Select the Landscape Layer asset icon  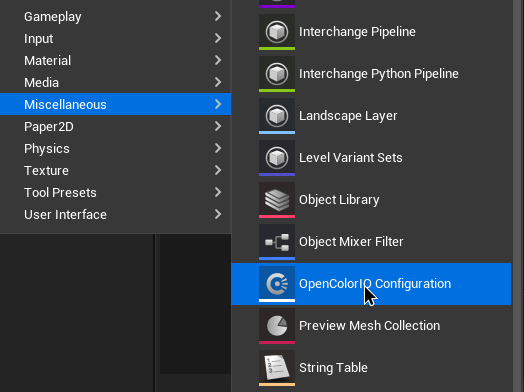(277, 116)
